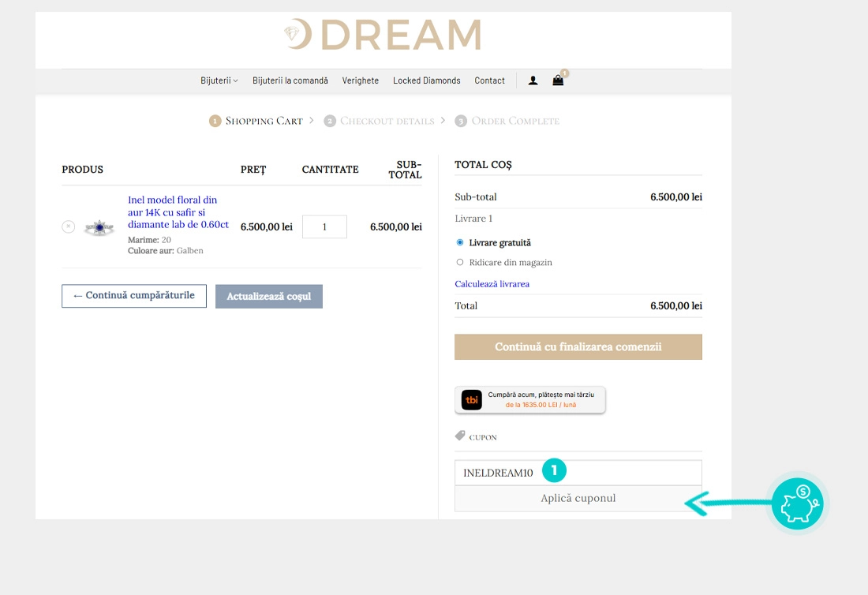Image resolution: width=868 pixels, height=595 pixels.
Task: Open the Verighete menu item
Action: click(x=361, y=80)
